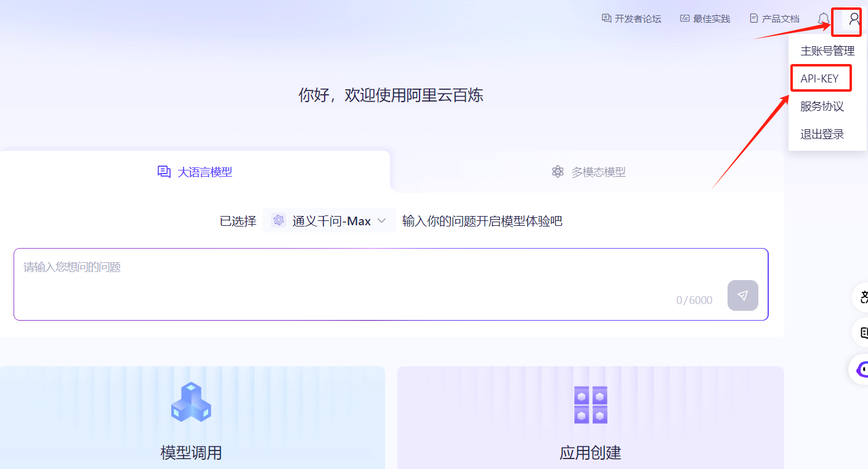Open the 产品文档 link
868x469 pixels.
[x=774, y=18]
